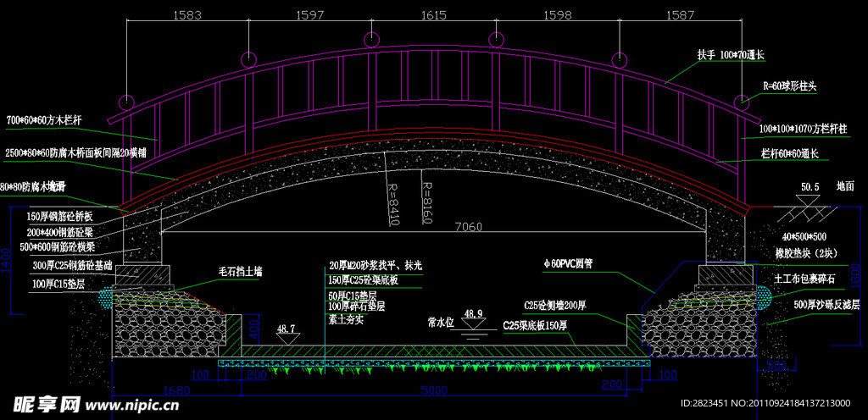Pick the '栏杆60*60通长' label

[790, 153]
